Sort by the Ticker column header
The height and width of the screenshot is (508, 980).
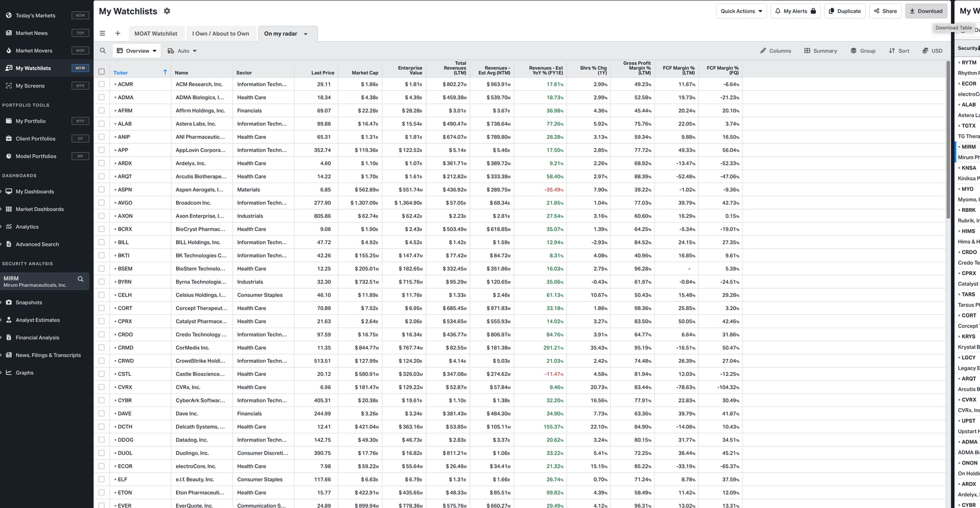click(x=120, y=73)
